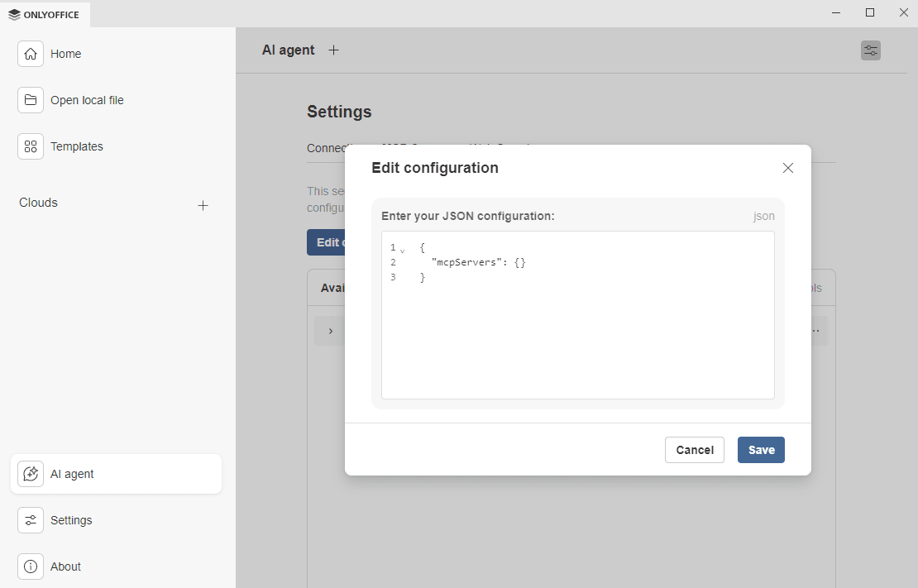918x588 pixels.
Task: Click the plus to add a cloud
Action: (x=203, y=205)
